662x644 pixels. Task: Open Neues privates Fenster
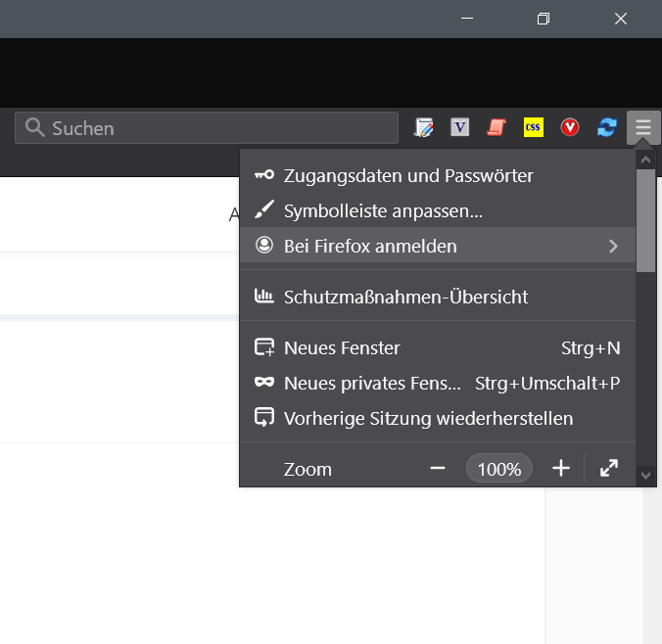tap(372, 384)
